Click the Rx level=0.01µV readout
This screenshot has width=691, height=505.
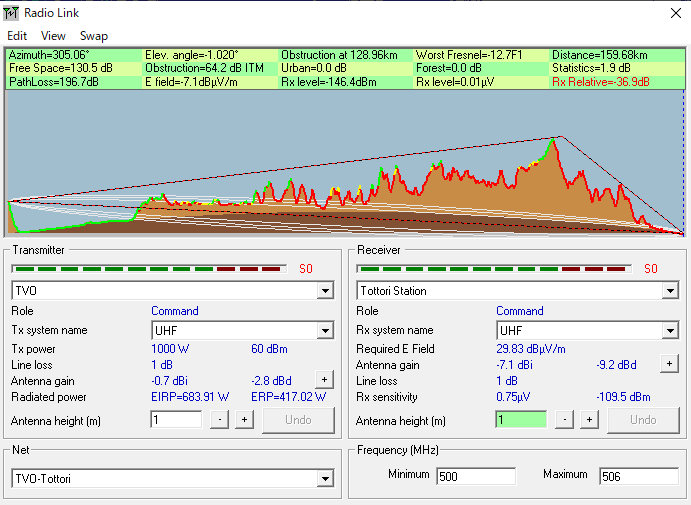(455, 82)
